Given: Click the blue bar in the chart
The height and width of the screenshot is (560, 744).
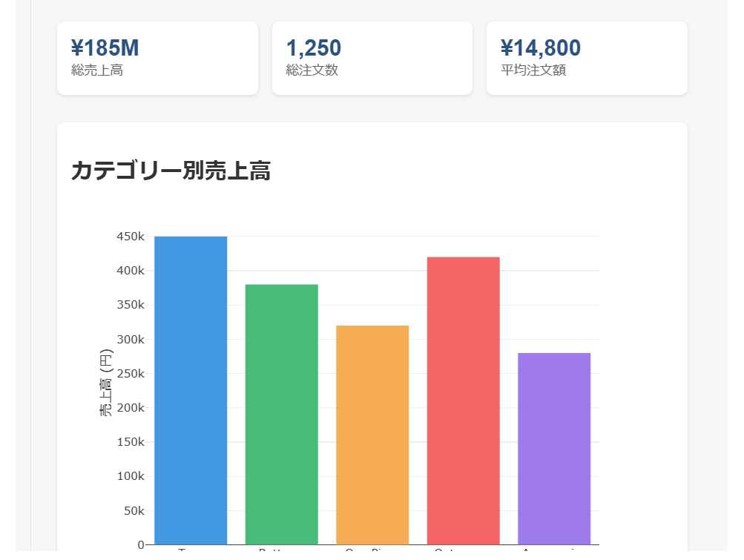Looking at the screenshot, I should 191,390.
